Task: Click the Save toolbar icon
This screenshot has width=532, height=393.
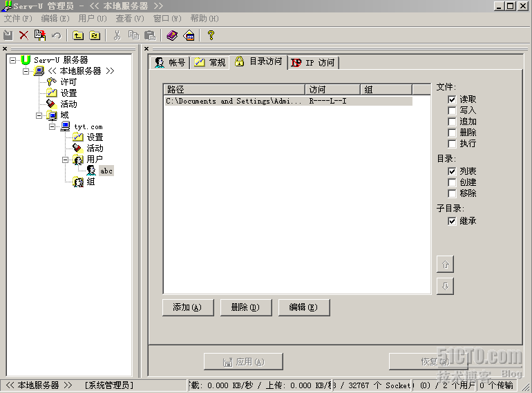Action: point(8,35)
